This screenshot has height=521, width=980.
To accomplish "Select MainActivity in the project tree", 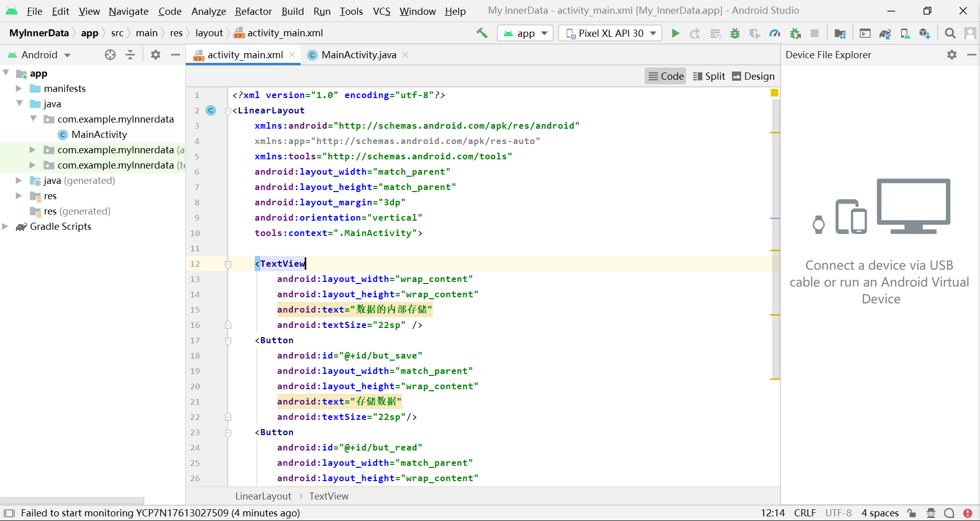I will [99, 134].
